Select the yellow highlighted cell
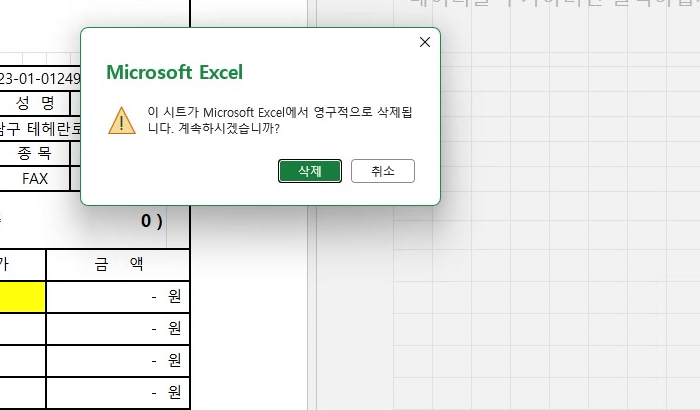 point(22,296)
